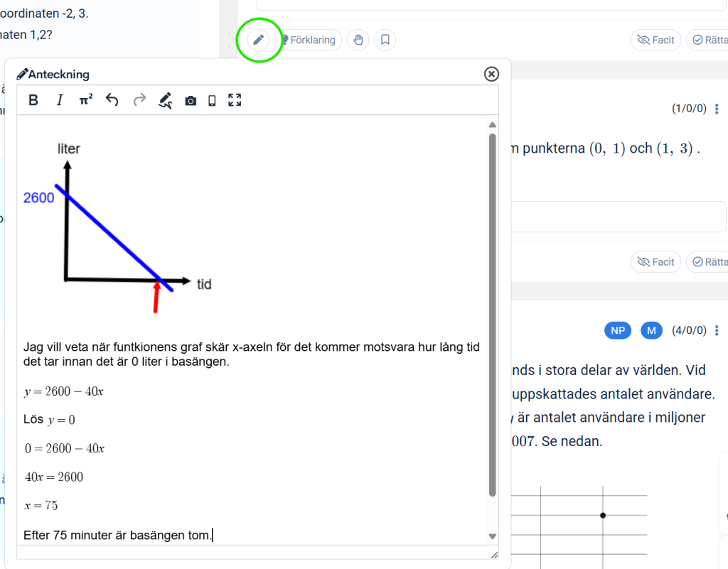Open the three-dot menu next to (1/0/0)

coord(717,109)
